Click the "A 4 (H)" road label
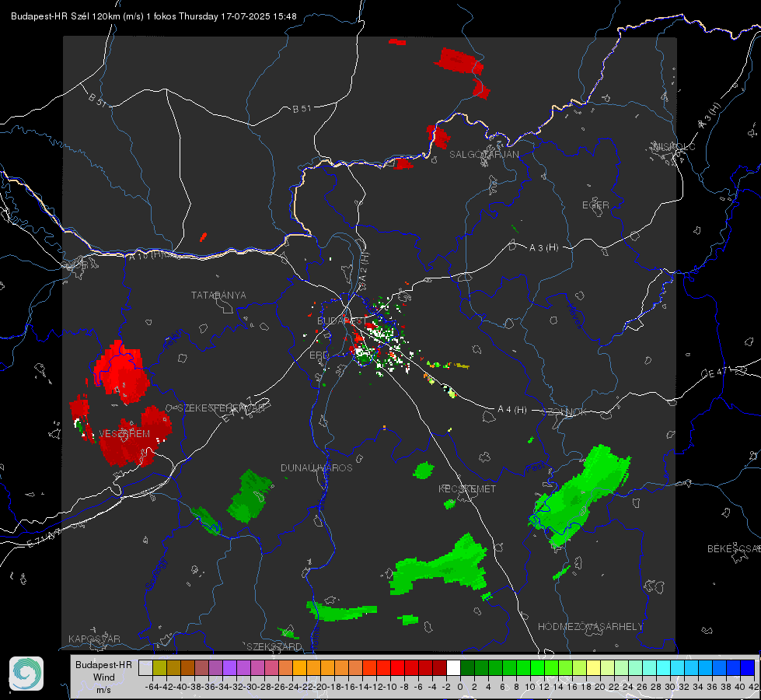The width and height of the screenshot is (761, 700). tap(512, 410)
